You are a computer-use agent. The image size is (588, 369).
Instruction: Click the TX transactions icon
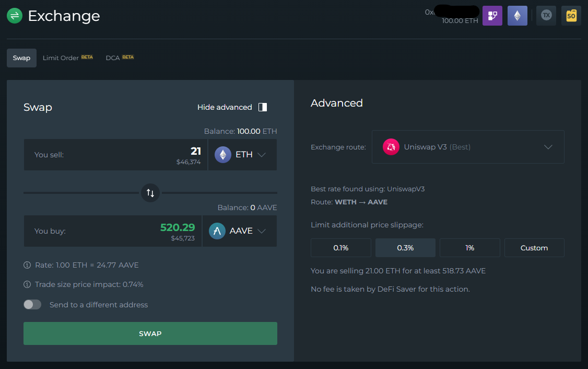pos(546,16)
